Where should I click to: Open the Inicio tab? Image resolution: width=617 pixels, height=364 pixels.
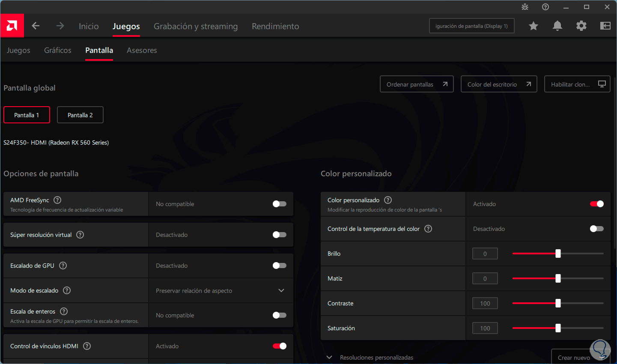[x=89, y=26]
